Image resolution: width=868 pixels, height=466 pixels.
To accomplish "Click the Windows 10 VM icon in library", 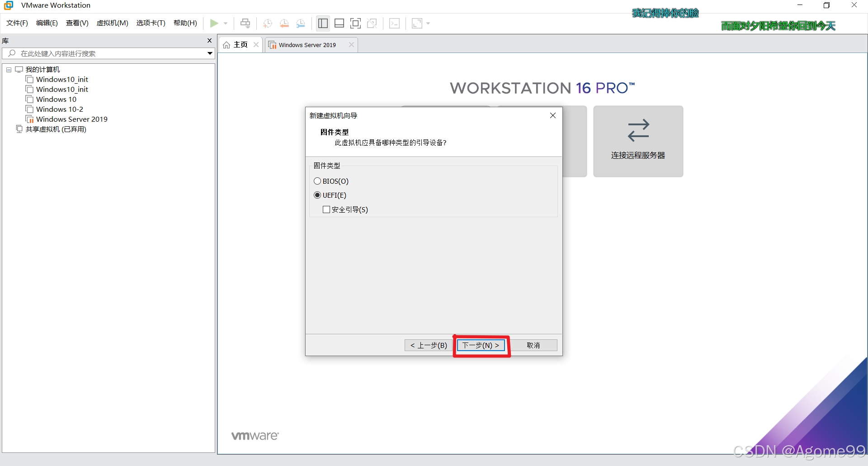I will point(30,99).
